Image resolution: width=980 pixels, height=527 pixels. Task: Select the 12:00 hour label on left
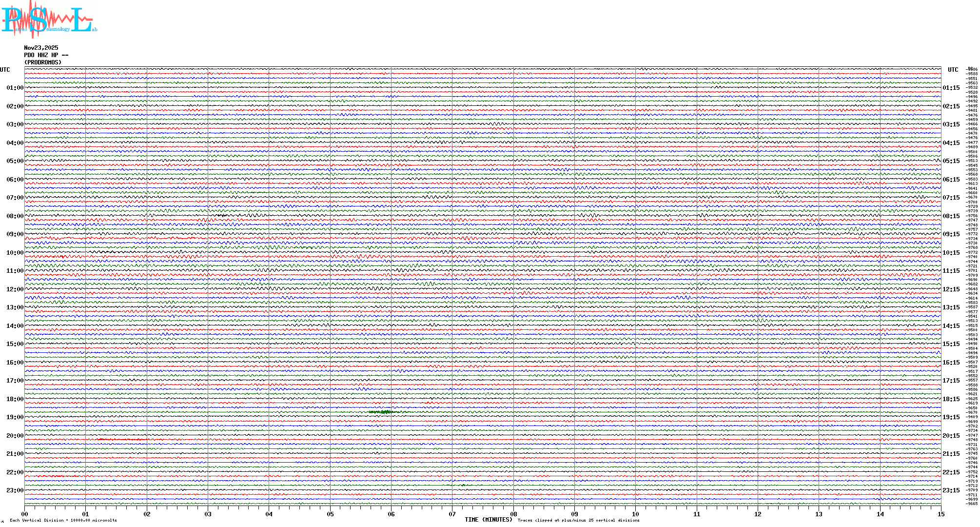(15, 289)
